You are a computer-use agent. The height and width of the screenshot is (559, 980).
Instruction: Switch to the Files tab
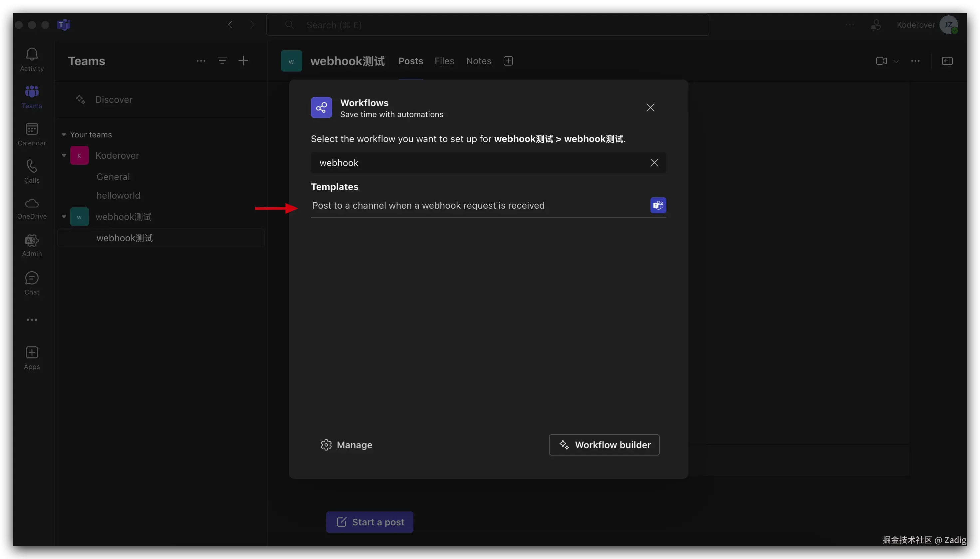click(444, 61)
